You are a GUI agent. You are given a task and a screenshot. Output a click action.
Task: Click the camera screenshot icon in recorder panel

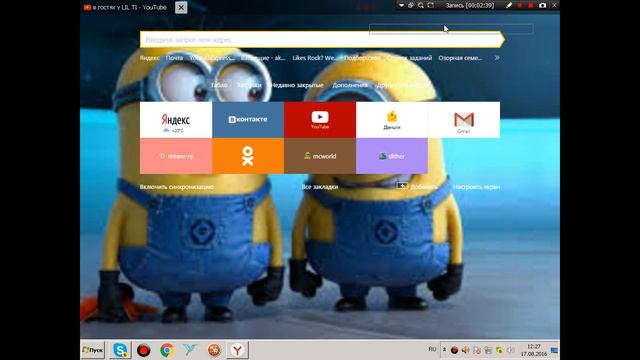tap(542, 5)
